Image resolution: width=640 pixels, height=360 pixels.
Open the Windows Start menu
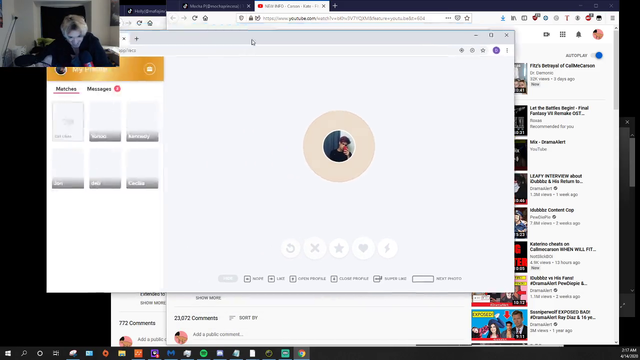[x=8, y=353]
